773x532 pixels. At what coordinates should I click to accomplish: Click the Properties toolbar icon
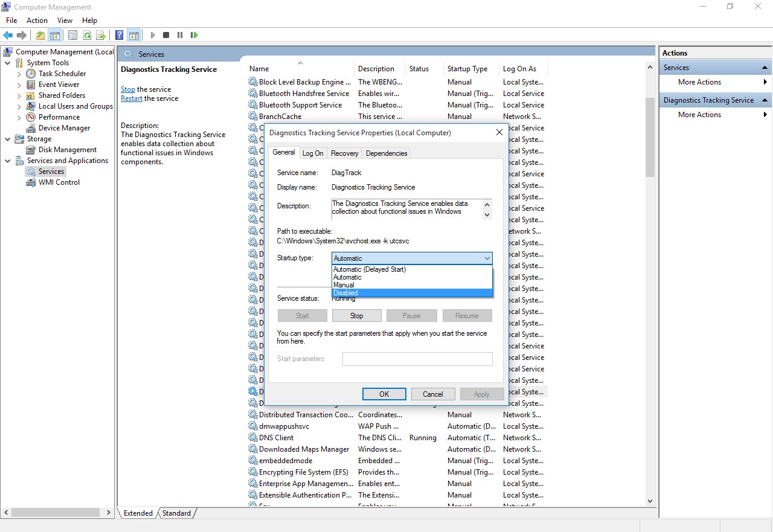[x=72, y=35]
